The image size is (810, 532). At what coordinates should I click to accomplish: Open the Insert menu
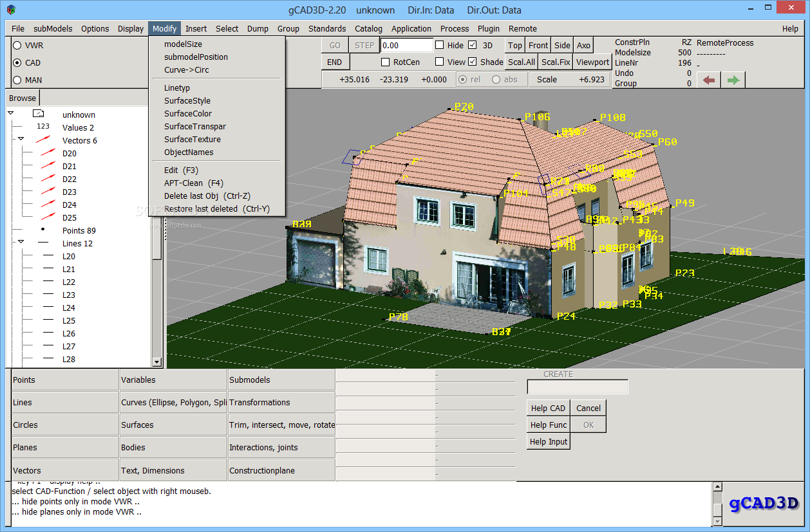[196, 29]
